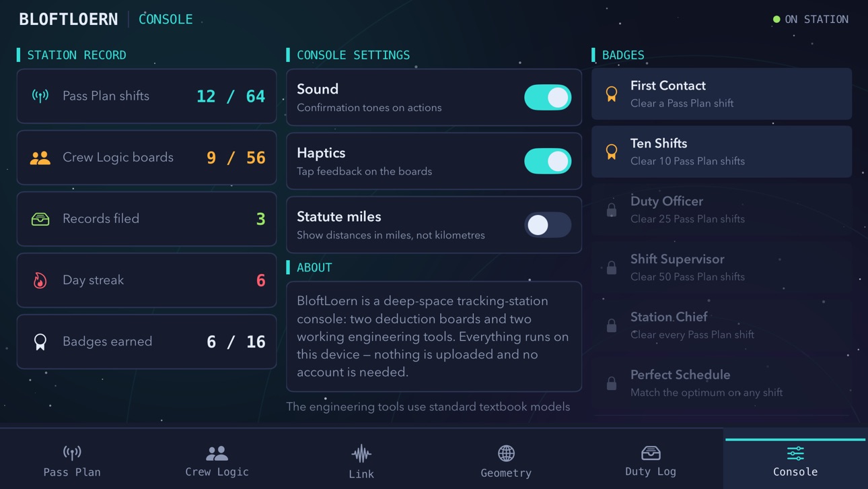Click the Day streak value 6
The height and width of the screenshot is (489, 868).
tap(260, 280)
